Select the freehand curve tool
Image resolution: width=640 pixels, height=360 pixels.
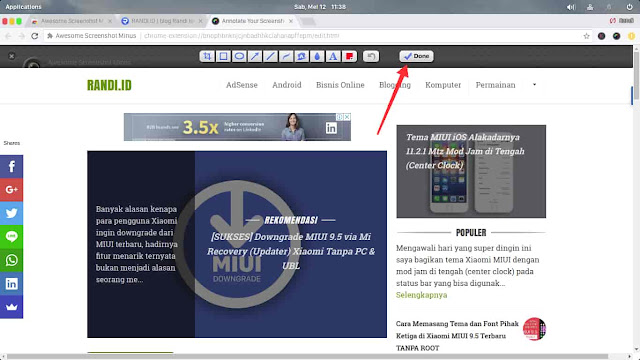(286, 56)
